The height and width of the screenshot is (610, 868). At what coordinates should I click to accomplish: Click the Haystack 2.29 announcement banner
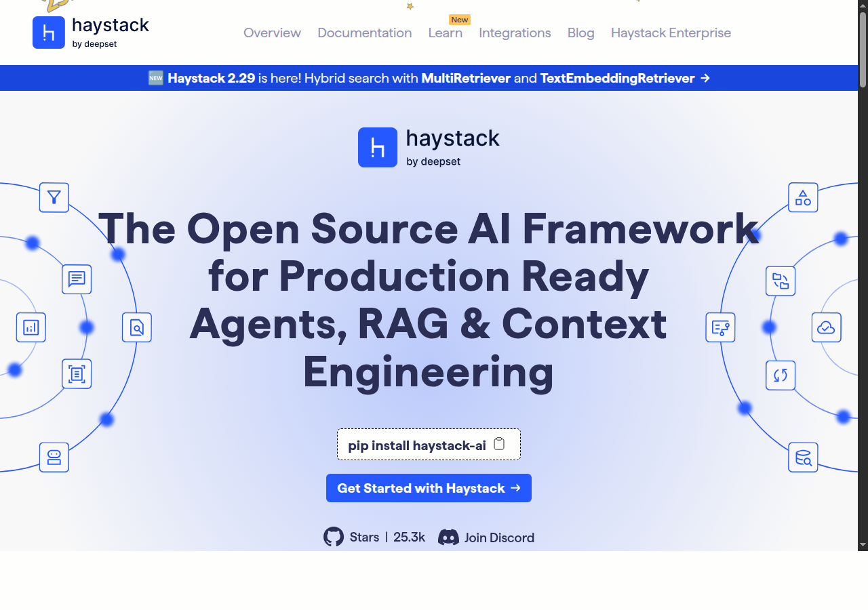coord(429,78)
